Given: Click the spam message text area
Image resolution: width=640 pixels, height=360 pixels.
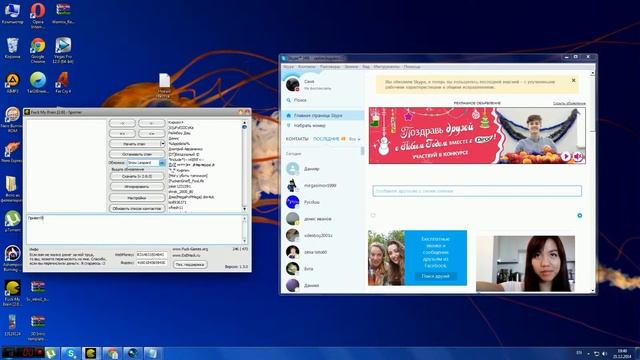Looking at the screenshot, I should tap(135, 229).
